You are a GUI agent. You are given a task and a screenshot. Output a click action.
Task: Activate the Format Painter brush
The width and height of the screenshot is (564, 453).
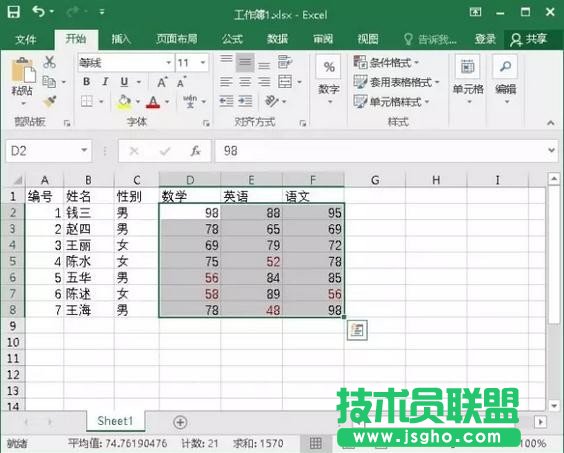tap(49, 101)
